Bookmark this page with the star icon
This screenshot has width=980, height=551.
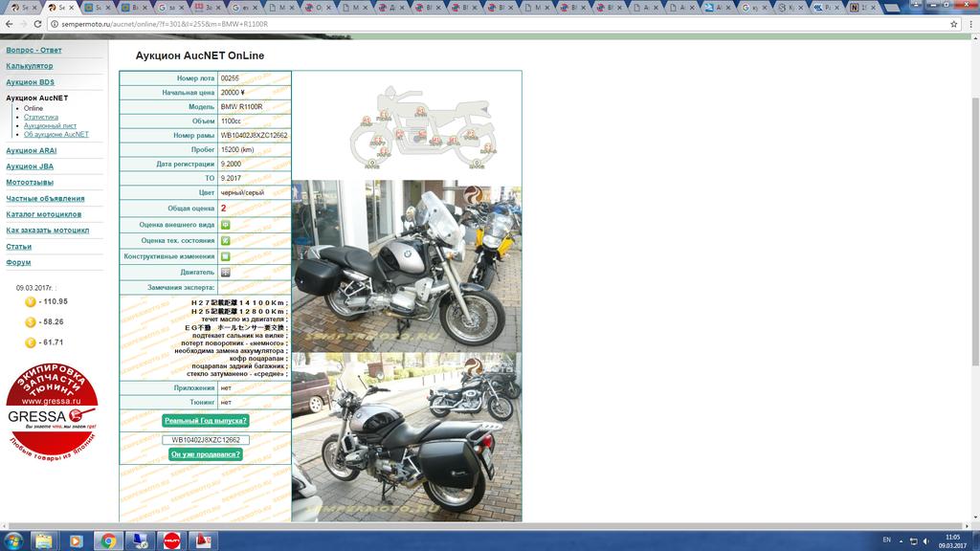(953, 24)
